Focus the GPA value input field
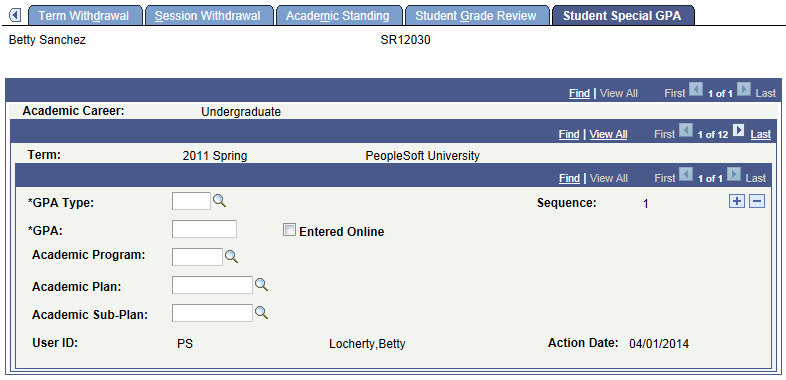 [x=204, y=229]
